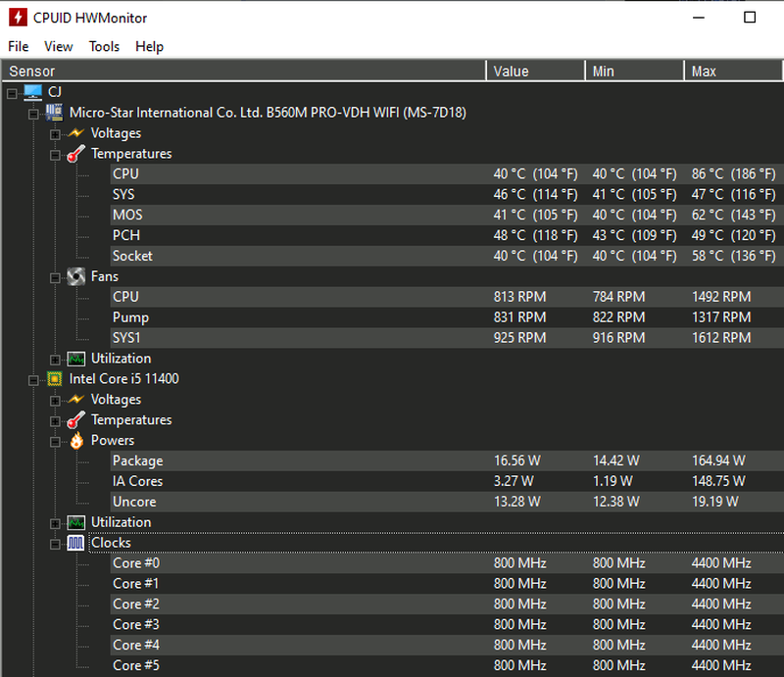The height and width of the screenshot is (677, 784).
Task: Collapse the motherboard Temperatures node
Action: pos(55,155)
